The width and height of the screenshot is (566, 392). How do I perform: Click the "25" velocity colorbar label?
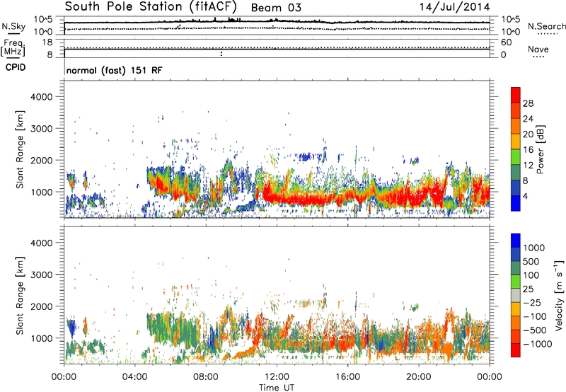529,289
